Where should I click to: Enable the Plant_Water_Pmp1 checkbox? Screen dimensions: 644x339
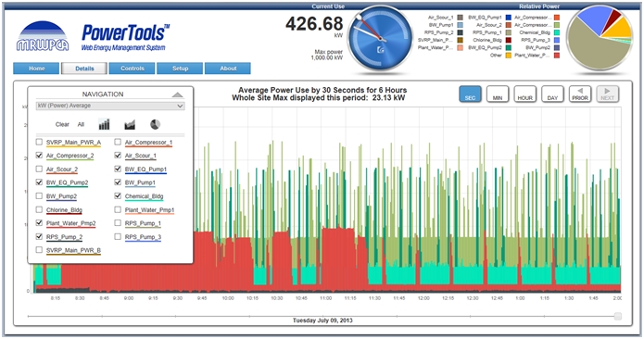click(118, 209)
